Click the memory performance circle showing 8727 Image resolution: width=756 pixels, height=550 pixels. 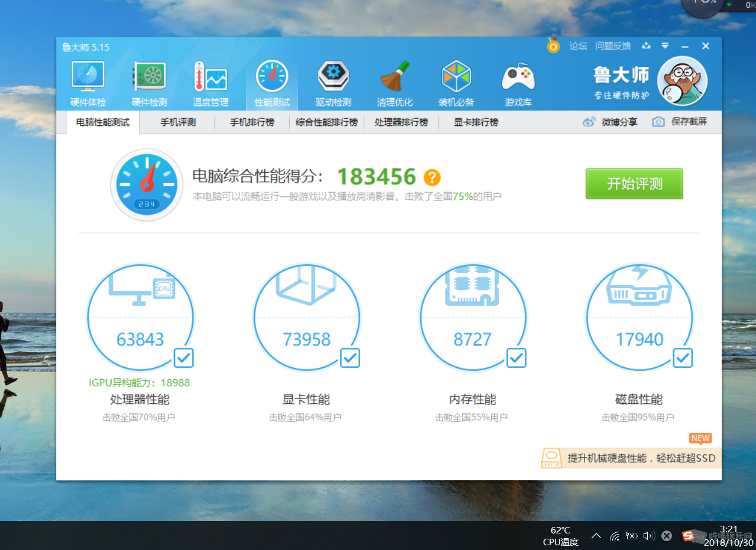(x=473, y=317)
